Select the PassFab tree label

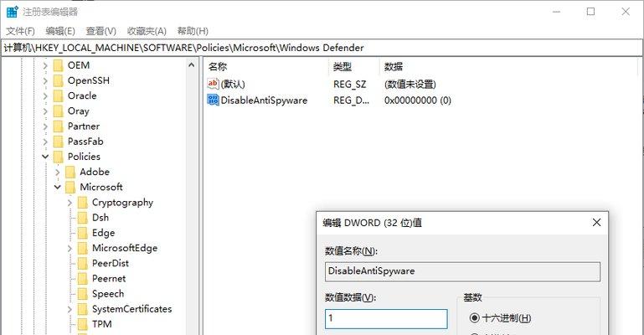pos(85,142)
